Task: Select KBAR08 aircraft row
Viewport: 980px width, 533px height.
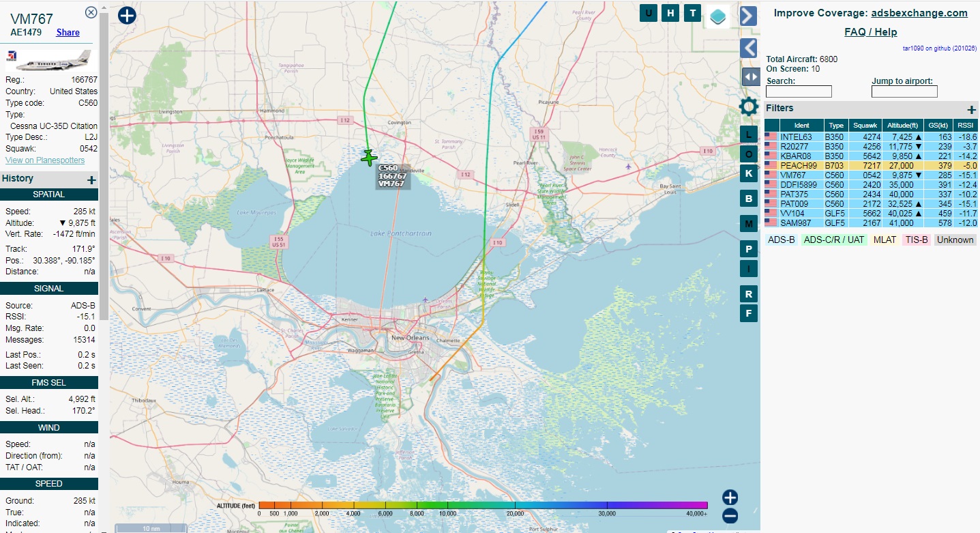Action: 871,156
